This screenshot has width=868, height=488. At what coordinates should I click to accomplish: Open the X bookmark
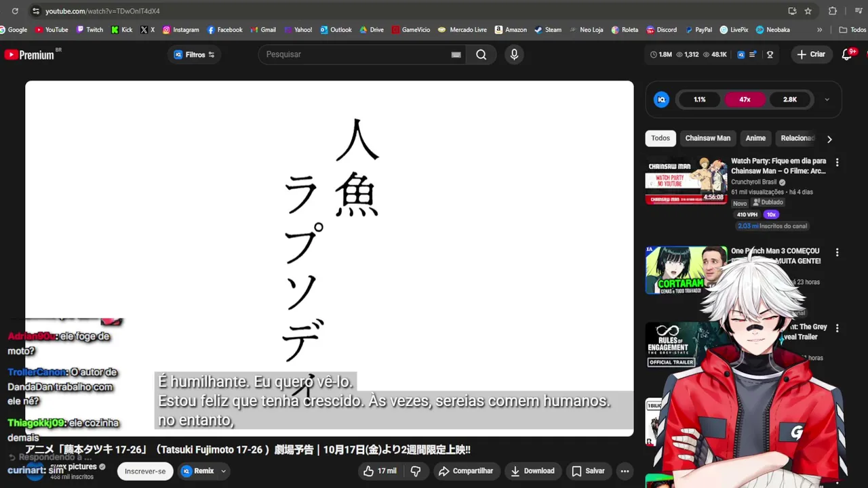coord(147,30)
